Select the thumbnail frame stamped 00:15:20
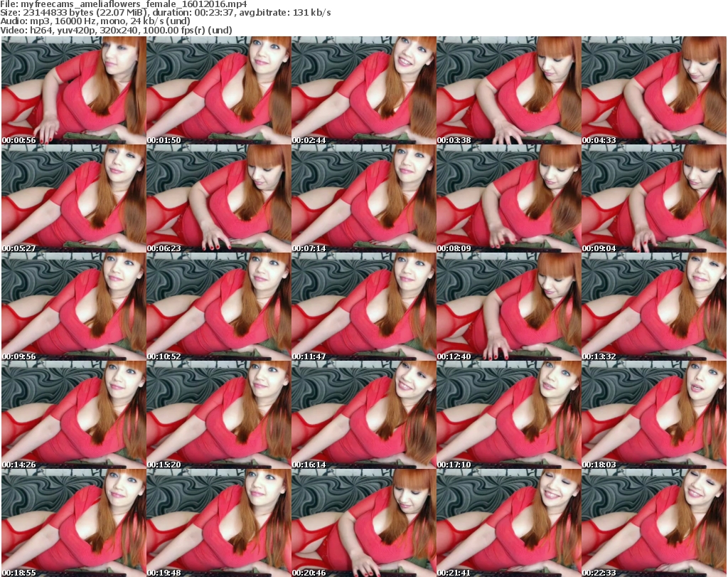 tap(219, 415)
